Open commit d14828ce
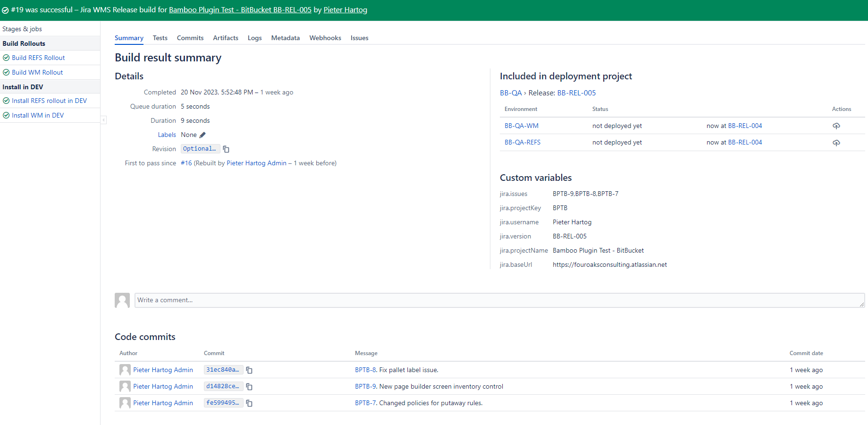 point(223,386)
